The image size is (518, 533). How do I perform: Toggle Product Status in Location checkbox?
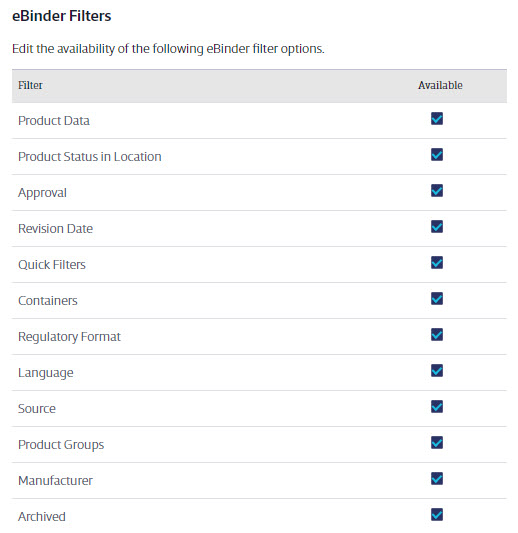tap(437, 155)
